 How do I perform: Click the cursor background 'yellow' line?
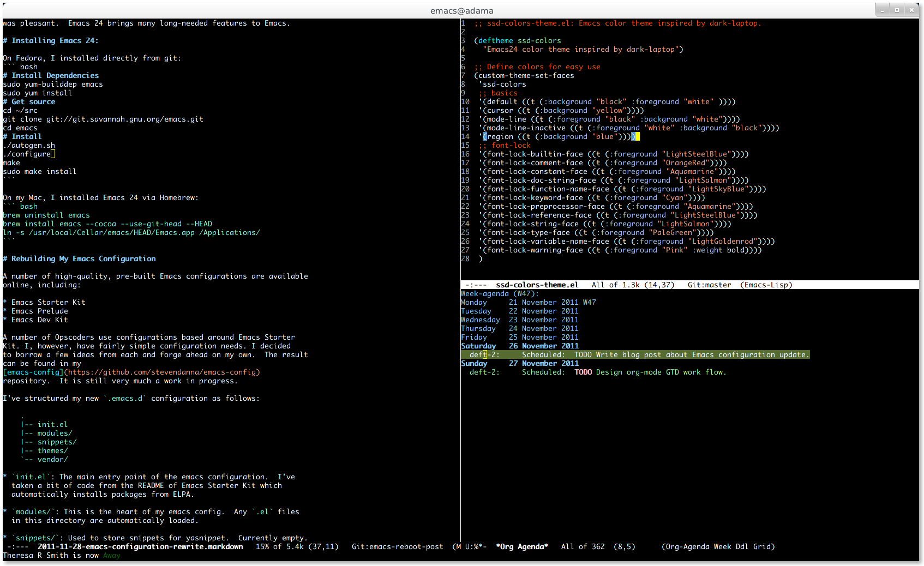pyautogui.click(x=561, y=110)
